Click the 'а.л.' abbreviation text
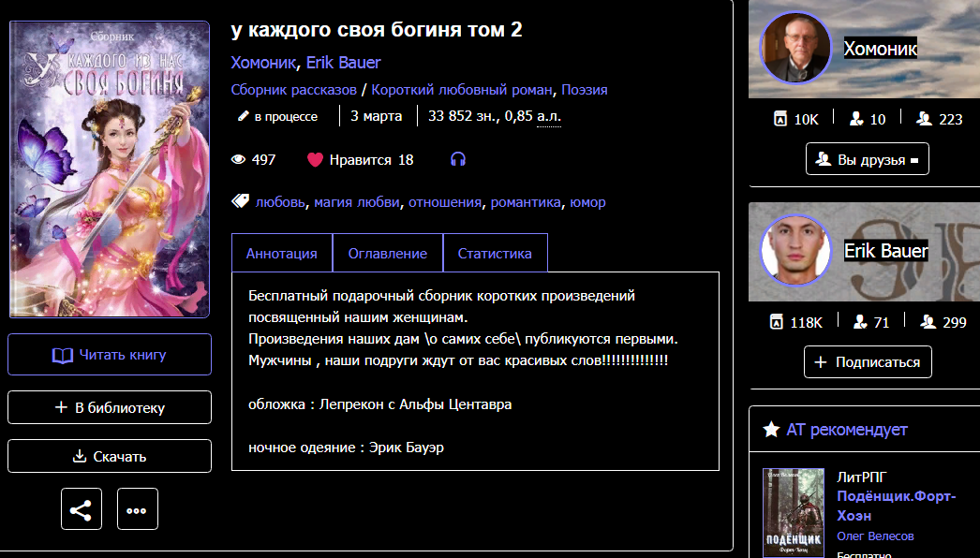Viewport: 980px width, 558px height. (x=549, y=116)
